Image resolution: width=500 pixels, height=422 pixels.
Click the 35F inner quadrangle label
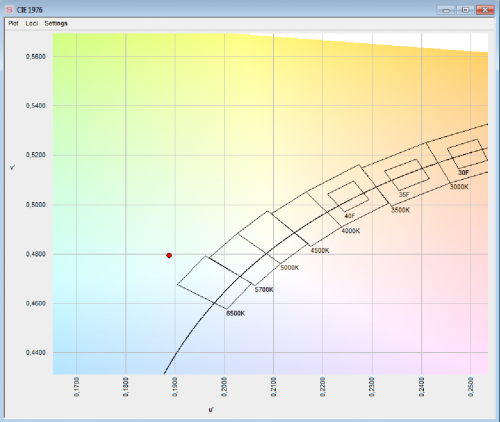click(404, 194)
